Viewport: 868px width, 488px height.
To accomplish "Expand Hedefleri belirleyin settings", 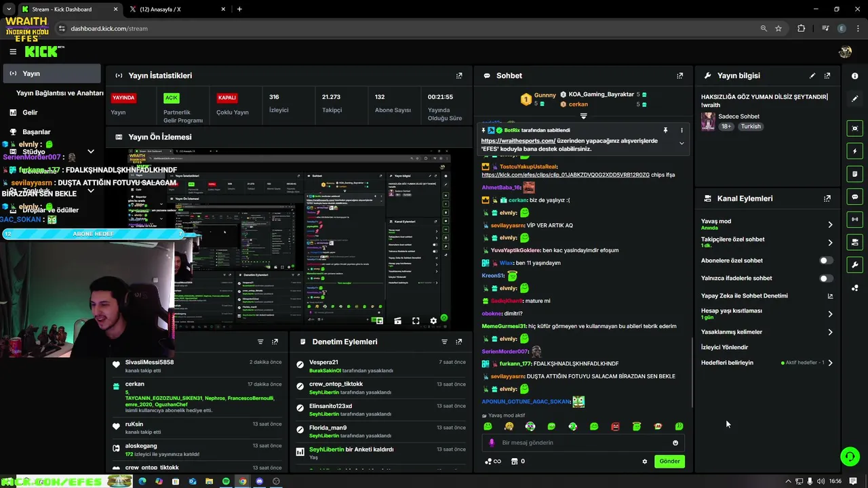I will click(x=830, y=363).
